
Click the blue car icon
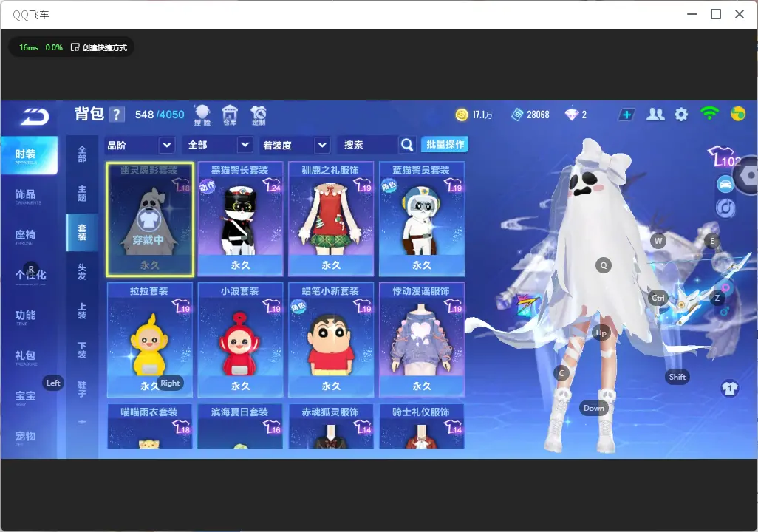pyautogui.click(x=725, y=184)
